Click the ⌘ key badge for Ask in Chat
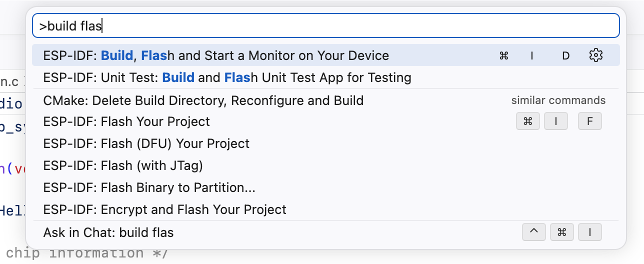 [561, 232]
